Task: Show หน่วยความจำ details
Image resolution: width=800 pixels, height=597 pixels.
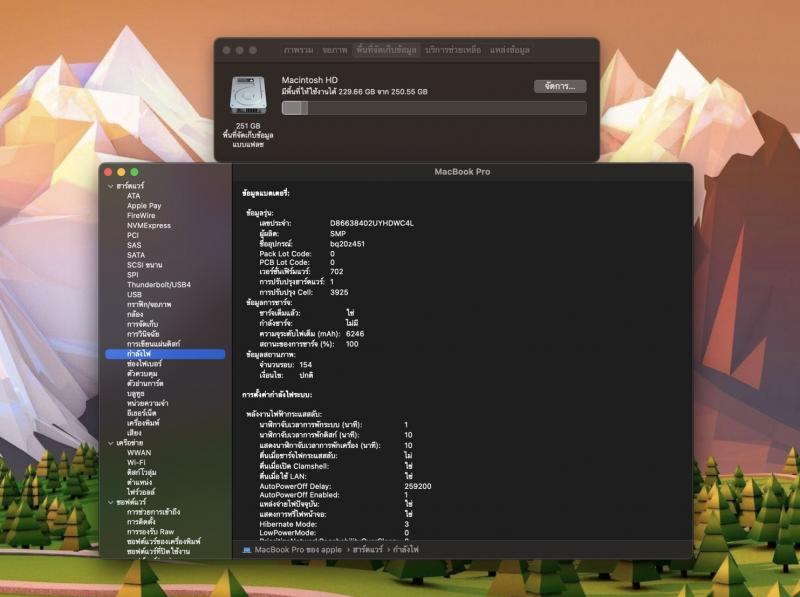Action: (x=147, y=403)
